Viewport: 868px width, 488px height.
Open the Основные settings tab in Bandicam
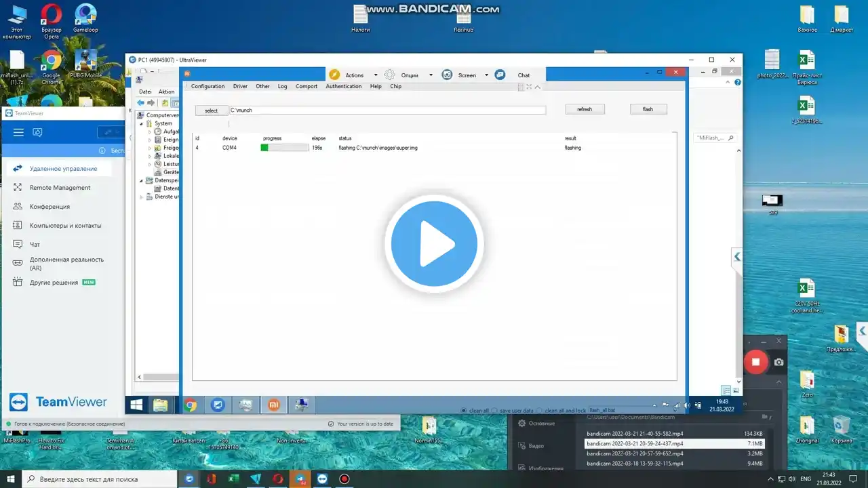(536, 424)
